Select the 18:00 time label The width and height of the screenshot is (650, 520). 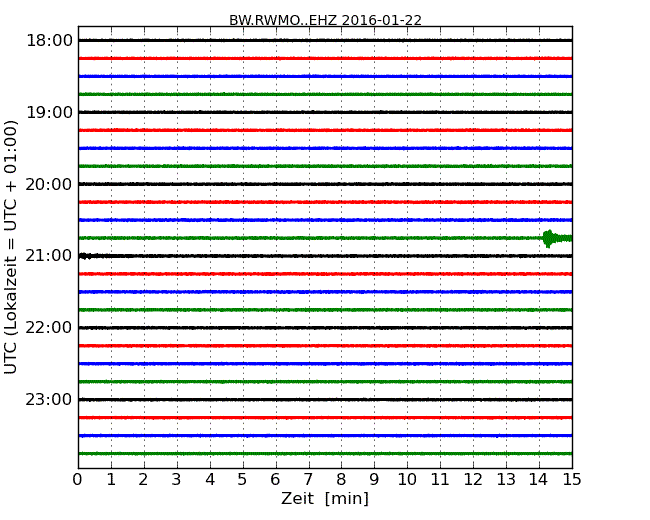pos(49,41)
